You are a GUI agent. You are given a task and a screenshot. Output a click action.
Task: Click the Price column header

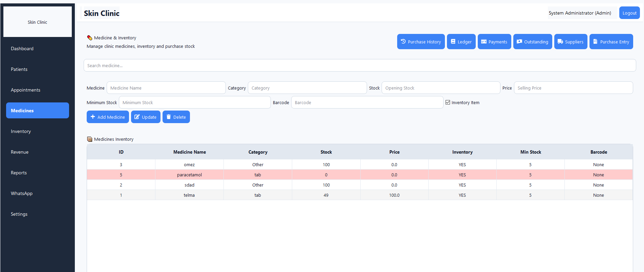pyautogui.click(x=394, y=152)
